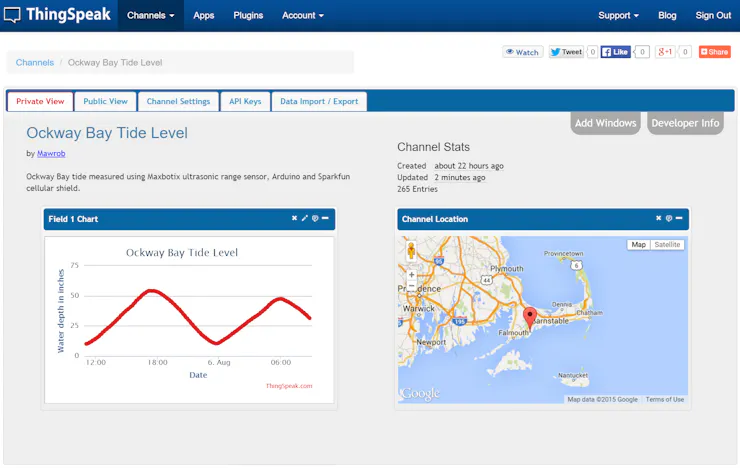The width and height of the screenshot is (740, 468).
Task: Open the Mawrob author profile link
Action: [x=51, y=153]
